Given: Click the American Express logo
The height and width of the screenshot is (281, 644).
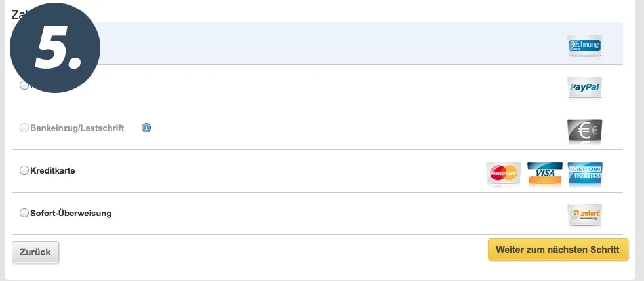Looking at the screenshot, I should coord(585,173).
